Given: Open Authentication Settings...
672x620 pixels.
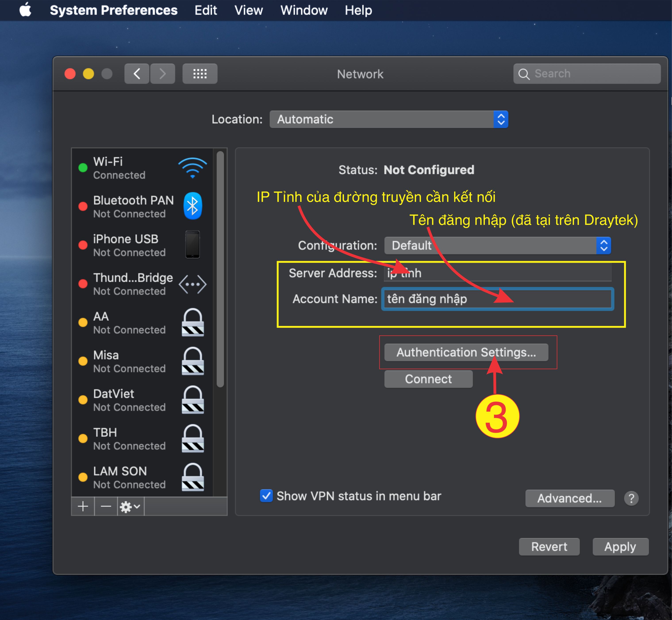Looking at the screenshot, I should [466, 352].
